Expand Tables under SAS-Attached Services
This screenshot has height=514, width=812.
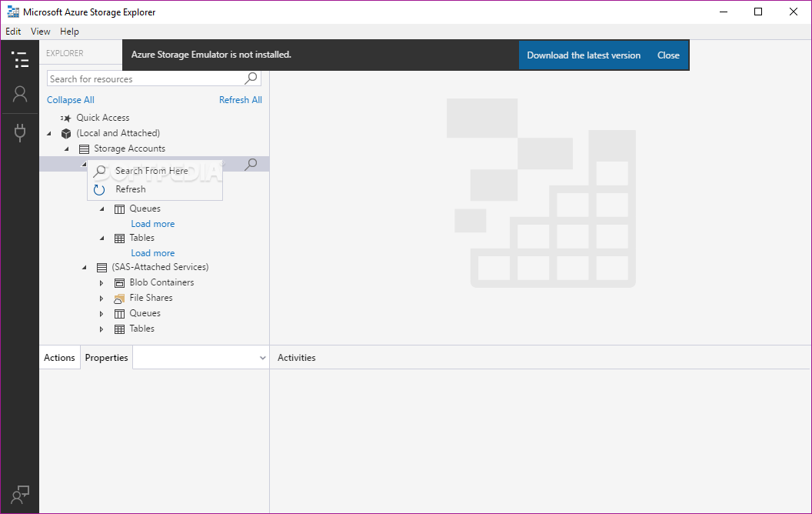[101, 329]
